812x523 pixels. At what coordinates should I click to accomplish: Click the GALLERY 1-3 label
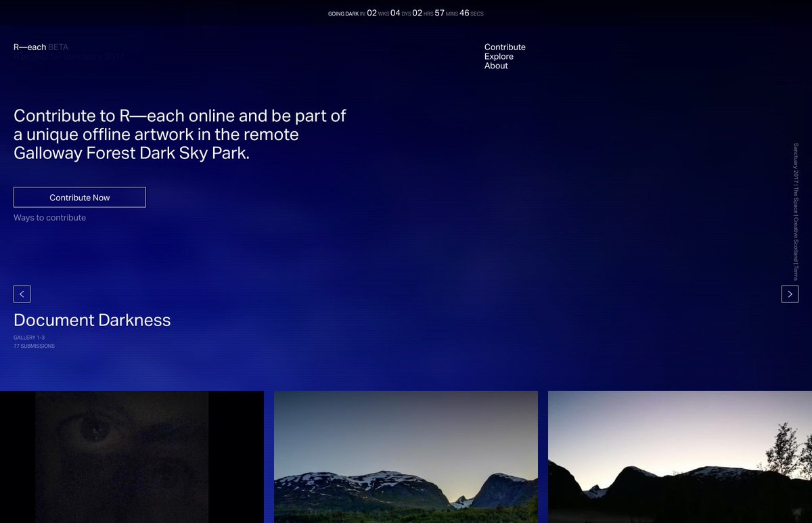29,337
